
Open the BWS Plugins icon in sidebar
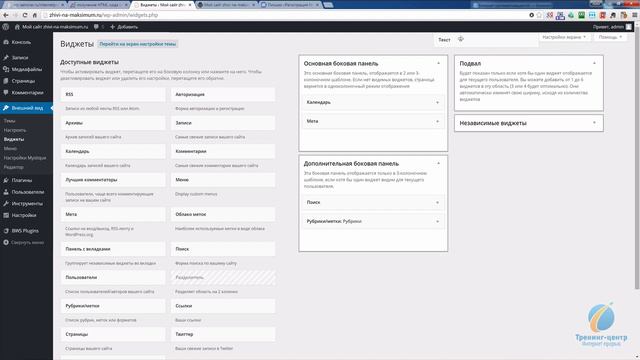tap(6, 231)
